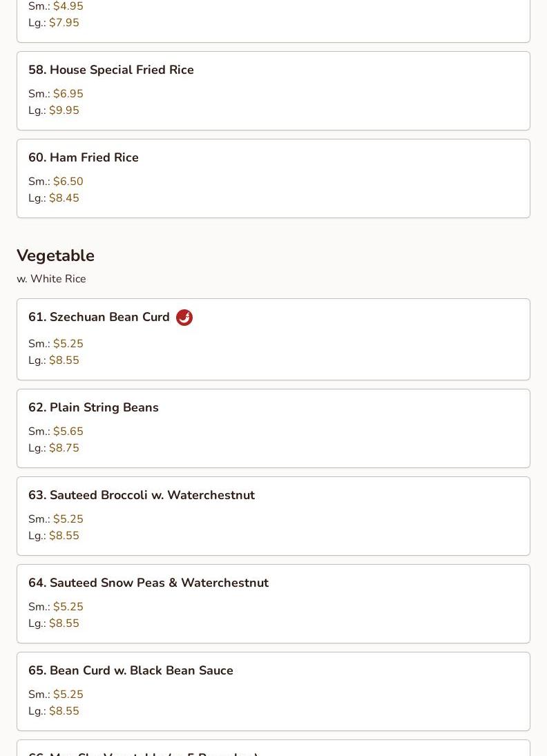This screenshot has height=756, width=547.
Task: Open 65. Bean Curd w. Black Bean Sauce
Action: (x=131, y=670)
